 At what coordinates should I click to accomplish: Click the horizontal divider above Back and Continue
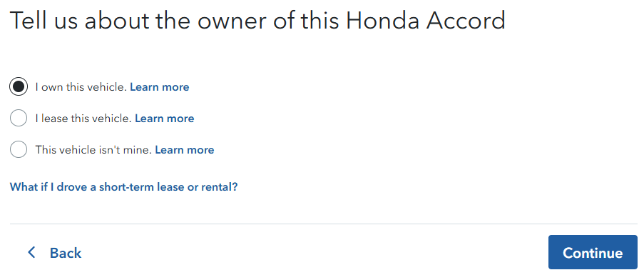[x=324, y=224]
